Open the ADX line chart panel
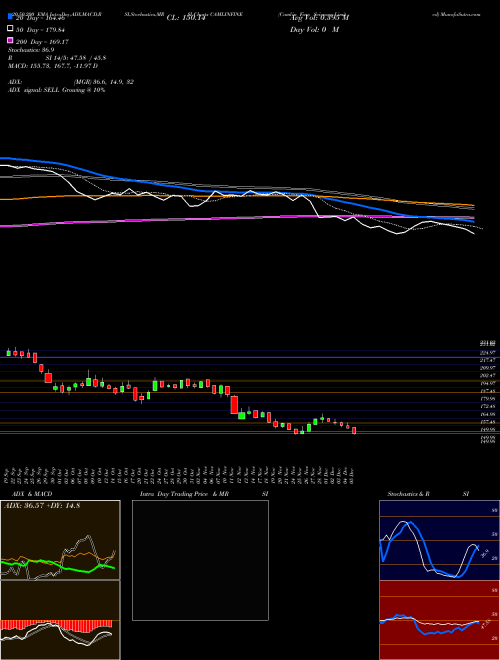 pos(60,540)
